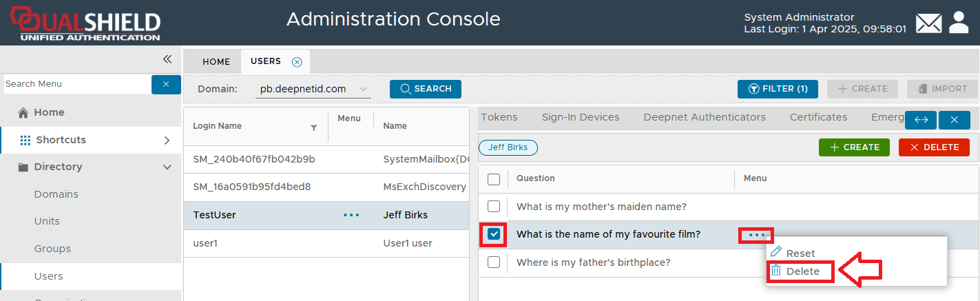Collapse the sidebar with double-chevron icon
This screenshot has height=301, width=980.
pos(167,60)
